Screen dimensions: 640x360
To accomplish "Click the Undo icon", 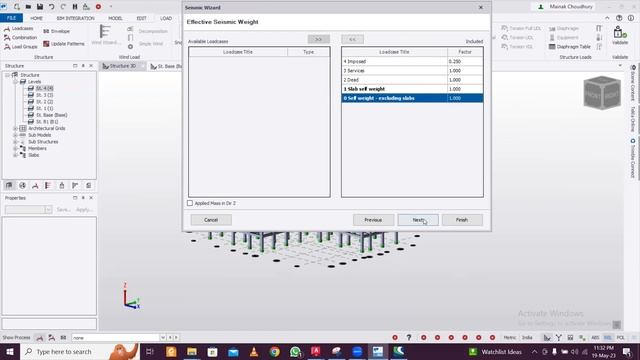I will (x=52, y=7).
